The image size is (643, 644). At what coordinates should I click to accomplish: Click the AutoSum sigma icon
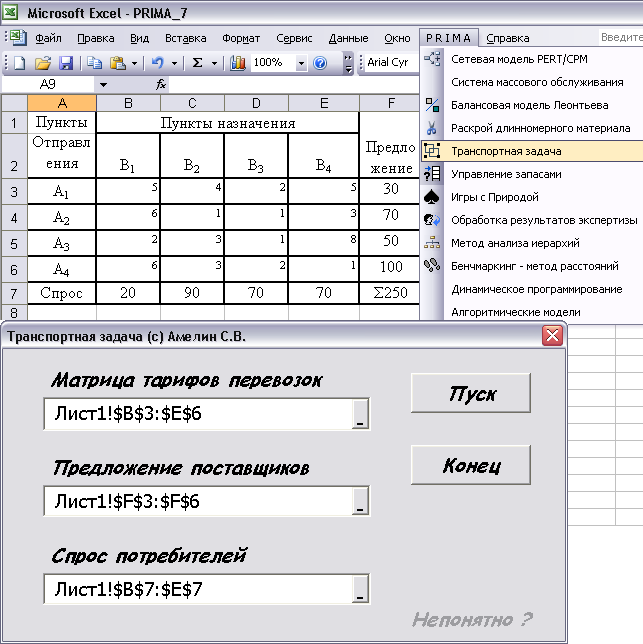(197, 63)
